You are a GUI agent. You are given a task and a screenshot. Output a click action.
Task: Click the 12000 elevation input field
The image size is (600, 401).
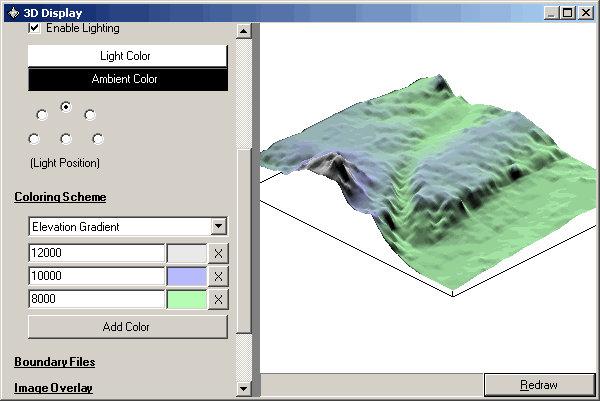[97, 253]
